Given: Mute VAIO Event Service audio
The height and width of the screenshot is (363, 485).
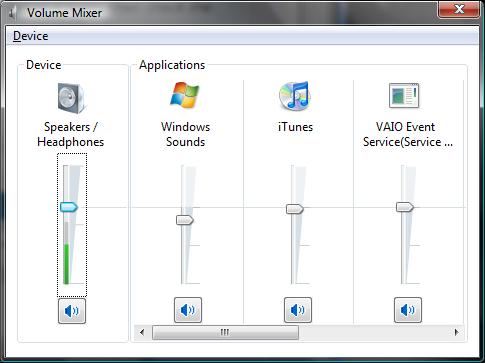Looking at the screenshot, I should pyautogui.click(x=408, y=310).
